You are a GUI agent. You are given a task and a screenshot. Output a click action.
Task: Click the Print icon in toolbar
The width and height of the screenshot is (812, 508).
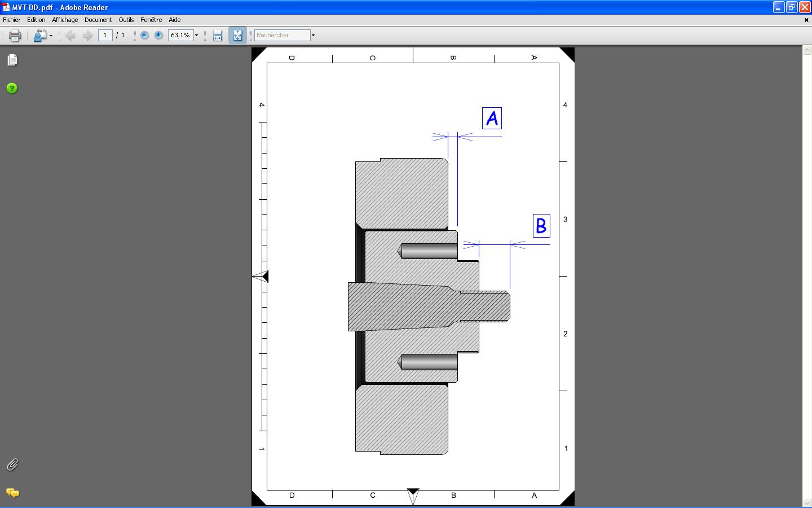tap(15, 36)
